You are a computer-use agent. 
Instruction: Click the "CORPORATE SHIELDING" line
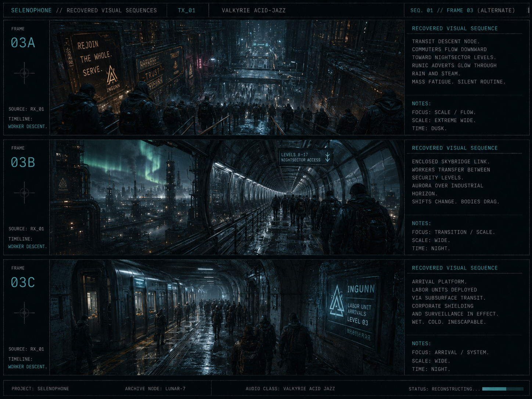point(443,306)
